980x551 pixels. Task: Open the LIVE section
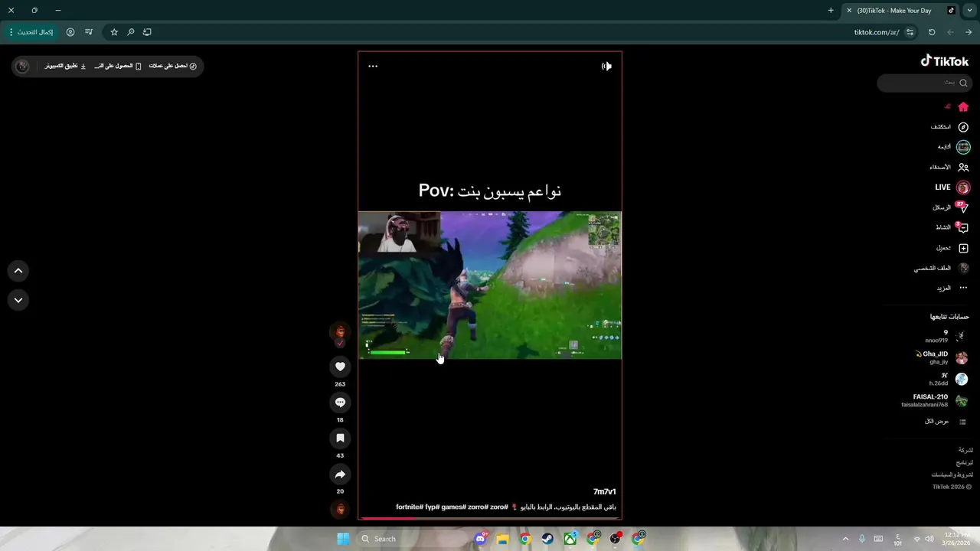pyautogui.click(x=952, y=187)
